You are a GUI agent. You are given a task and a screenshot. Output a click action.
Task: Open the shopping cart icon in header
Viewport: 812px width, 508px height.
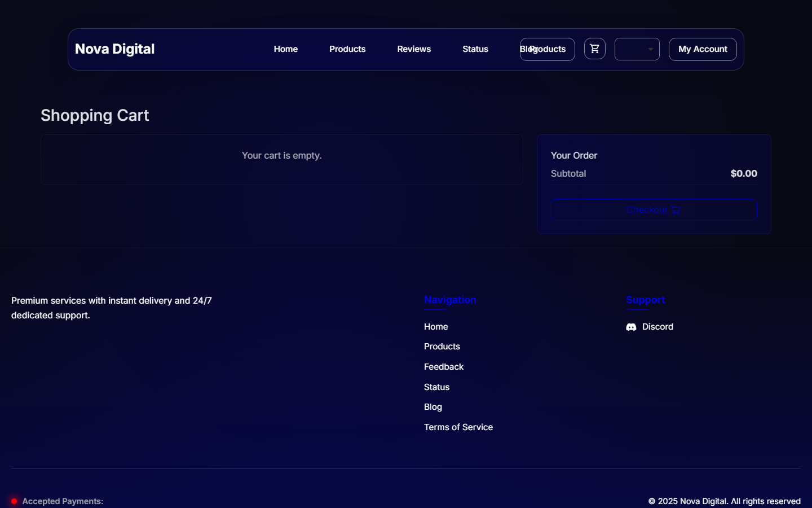[x=594, y=49]
